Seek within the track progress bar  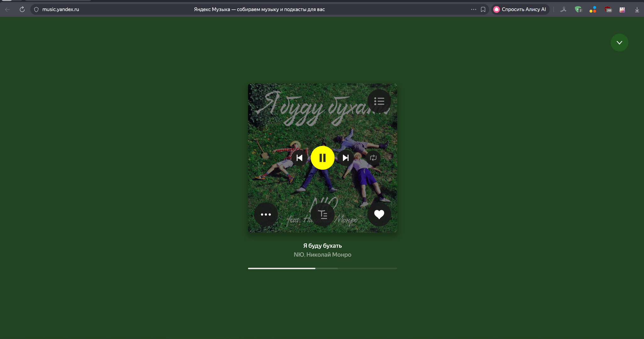click(x=322, y=268)
